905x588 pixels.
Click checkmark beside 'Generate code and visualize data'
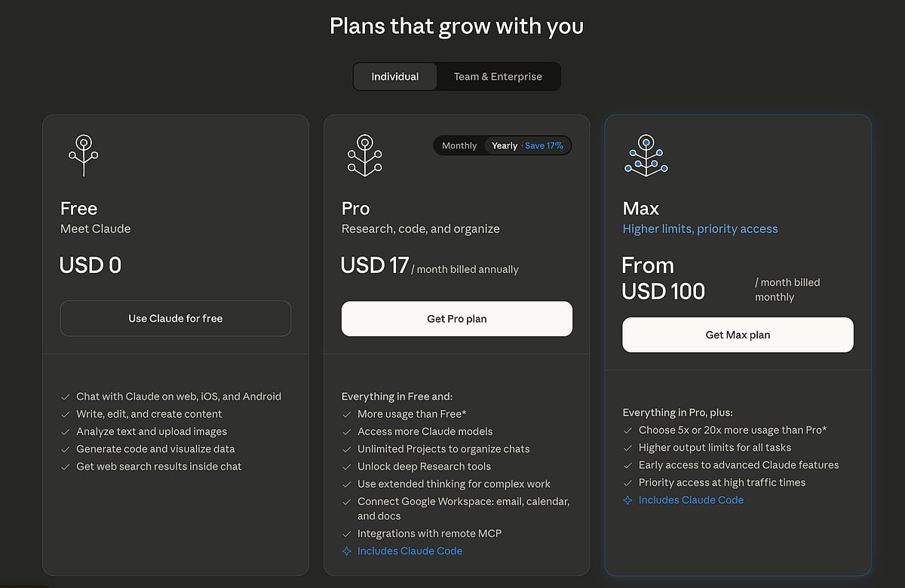(66, 449)
